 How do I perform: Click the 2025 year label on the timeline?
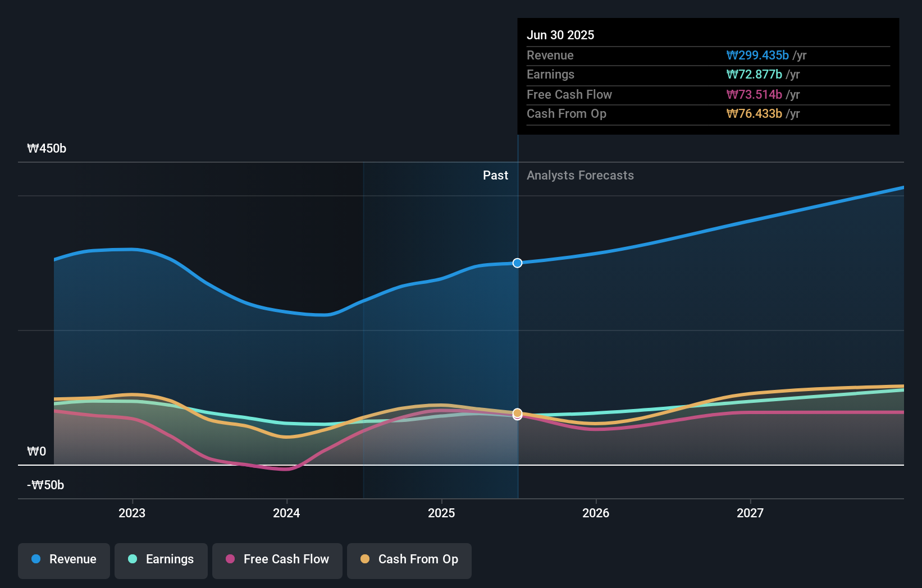point(441,512)
